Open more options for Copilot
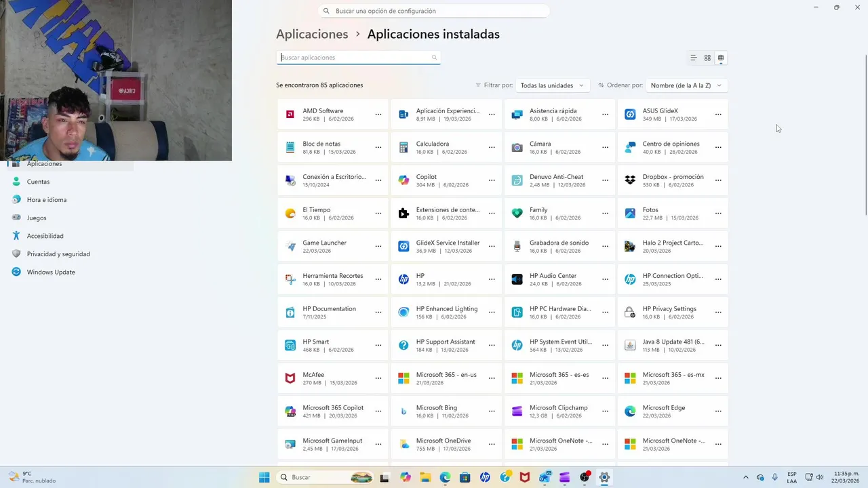The width and height of the screenshot is (868, 488). (492, 180)
